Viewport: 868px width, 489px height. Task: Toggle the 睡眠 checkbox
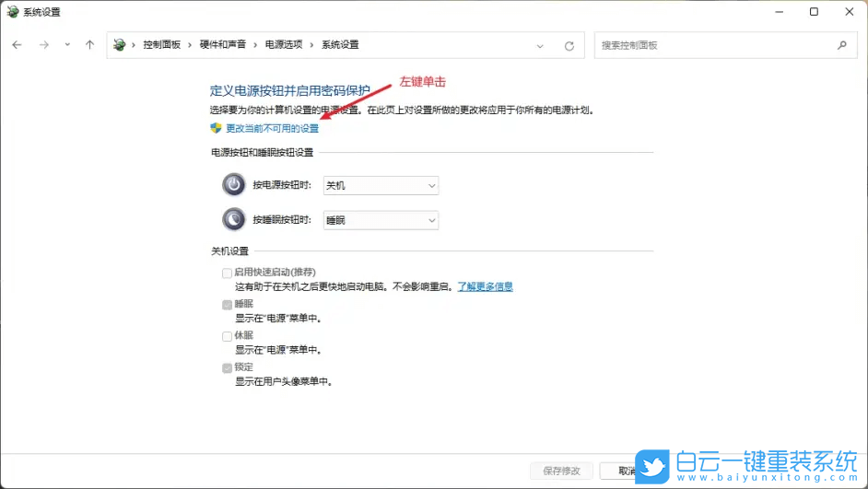(x=227, y=305)
